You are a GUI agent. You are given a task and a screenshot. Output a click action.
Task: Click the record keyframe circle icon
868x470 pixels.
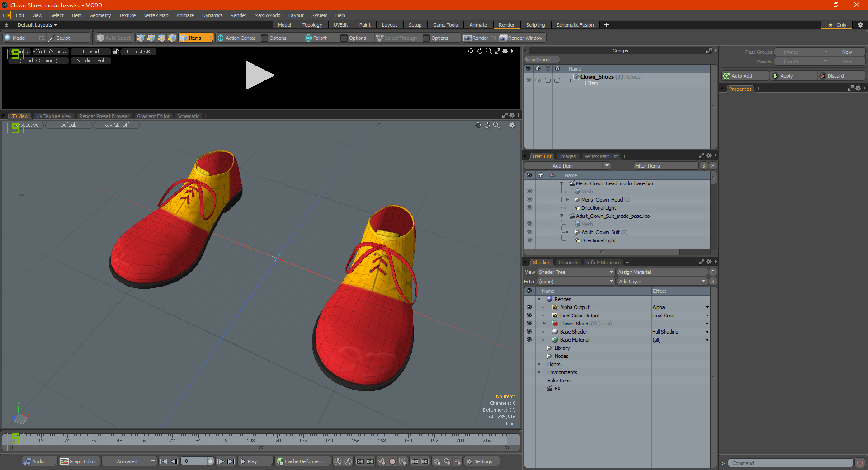click(x=392, y=461)
